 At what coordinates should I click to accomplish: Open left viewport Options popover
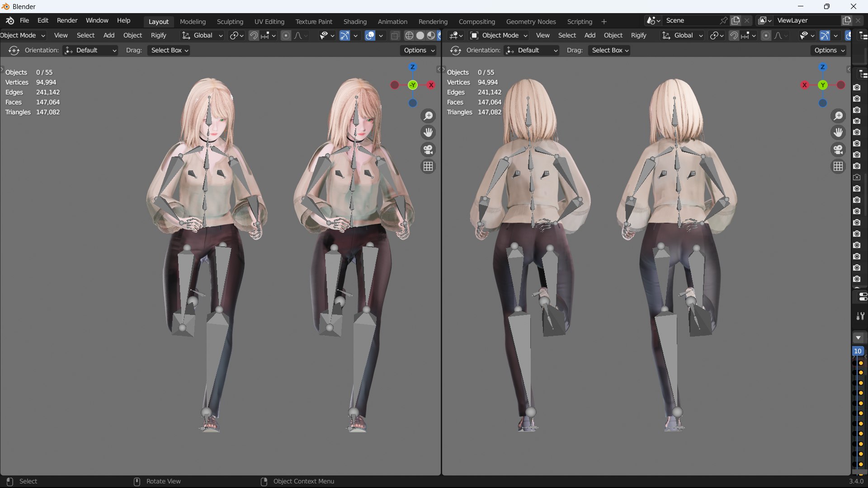pos(419,50)
